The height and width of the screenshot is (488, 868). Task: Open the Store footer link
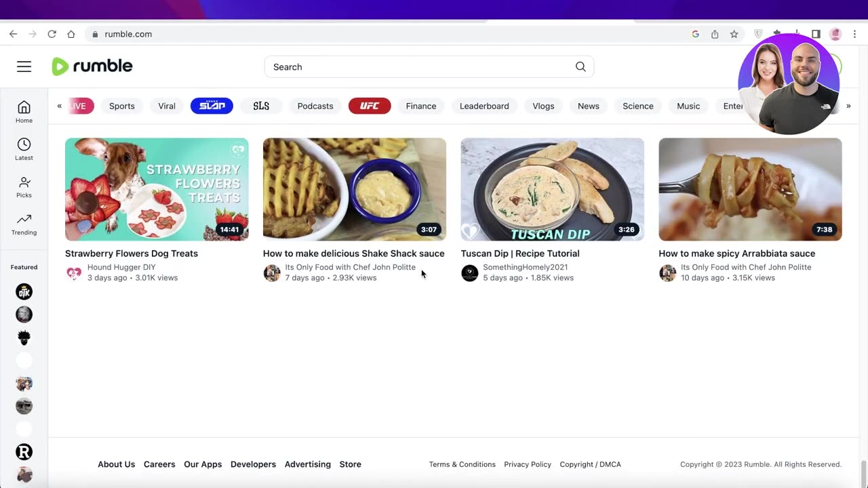[x=350, y=464]
